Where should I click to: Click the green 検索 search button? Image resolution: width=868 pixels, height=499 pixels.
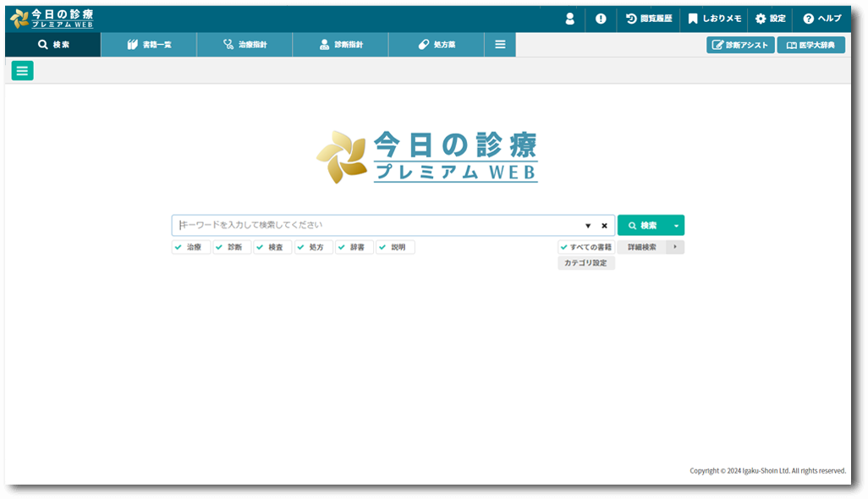point(643,226)
